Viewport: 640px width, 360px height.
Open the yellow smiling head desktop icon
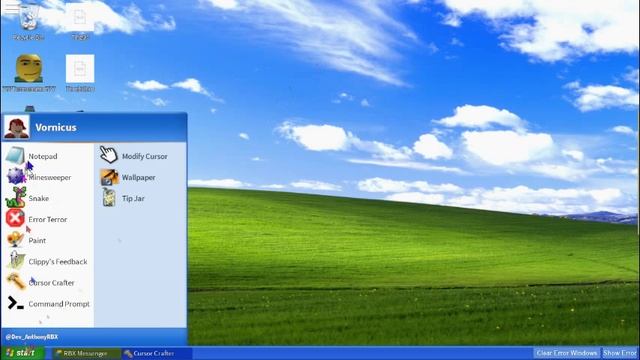[x=29, y=68]
